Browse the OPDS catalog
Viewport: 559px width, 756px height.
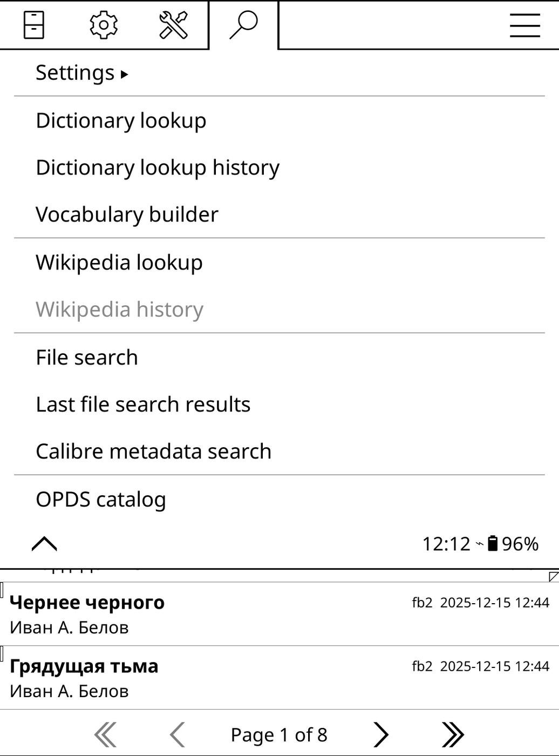[x=101, y=500]
